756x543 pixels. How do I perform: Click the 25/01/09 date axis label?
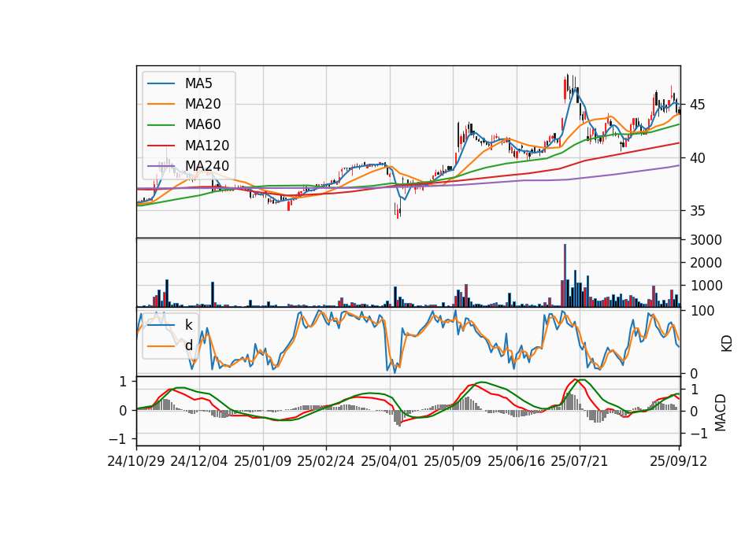click(x=263, y=461)
